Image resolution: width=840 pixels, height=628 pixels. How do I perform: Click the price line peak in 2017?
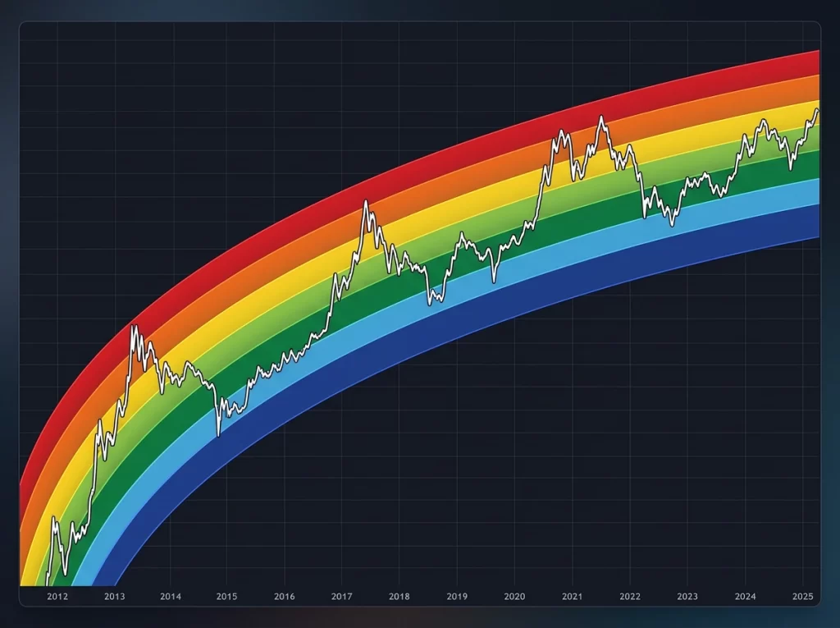(x=366, y=201)
